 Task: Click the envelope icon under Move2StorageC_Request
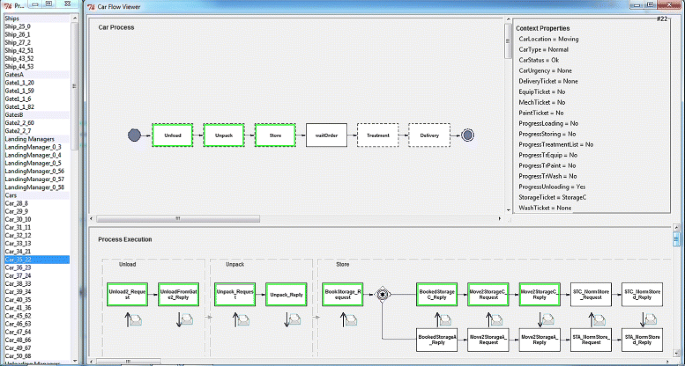coord(497,320)
